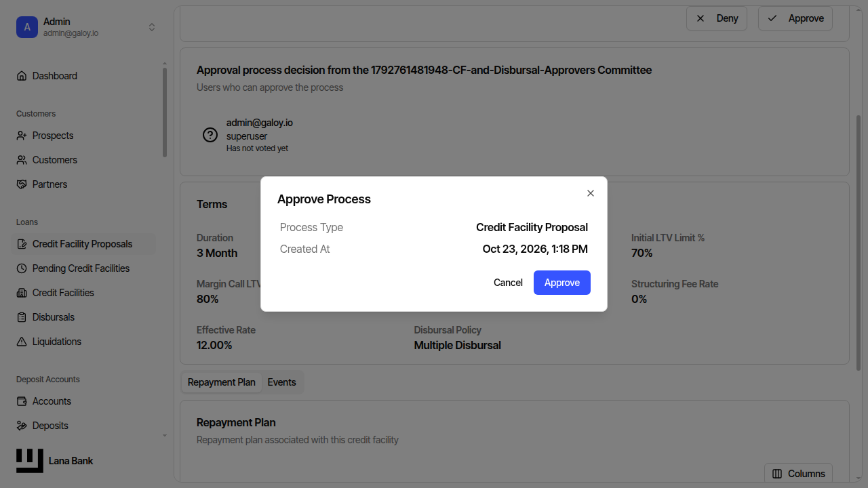Click the 70% Initial LTV Limit value
The image size is (868, 488).
click(642, 253)
